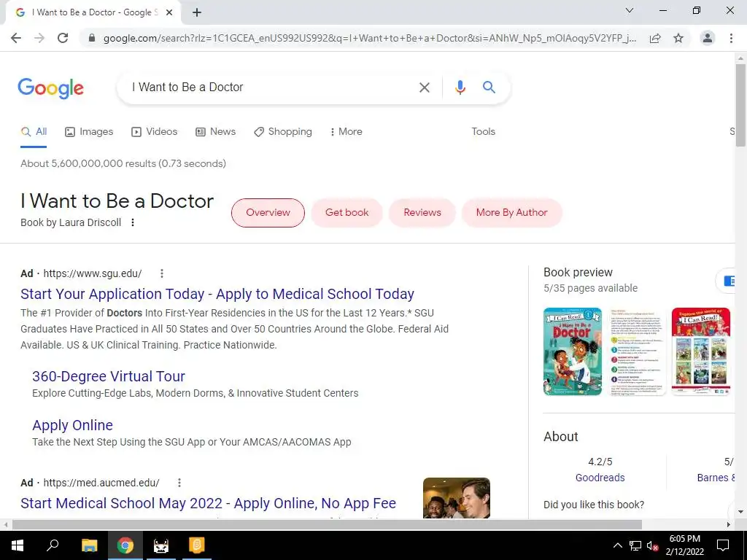Open the cat-face app in taskbar
The height and width of the screenshot is (560, 747).
click(161, 545)
